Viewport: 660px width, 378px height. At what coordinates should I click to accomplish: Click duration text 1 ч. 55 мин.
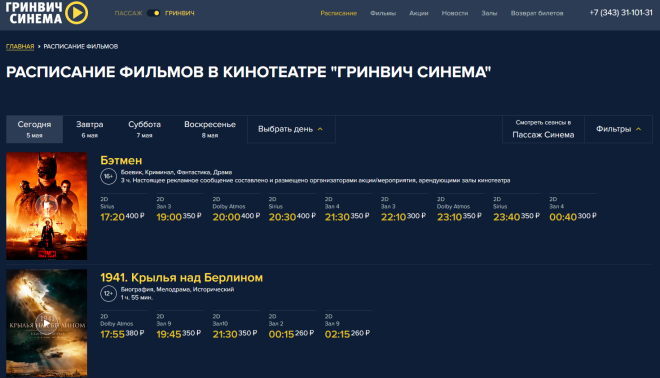coord(137,298)
